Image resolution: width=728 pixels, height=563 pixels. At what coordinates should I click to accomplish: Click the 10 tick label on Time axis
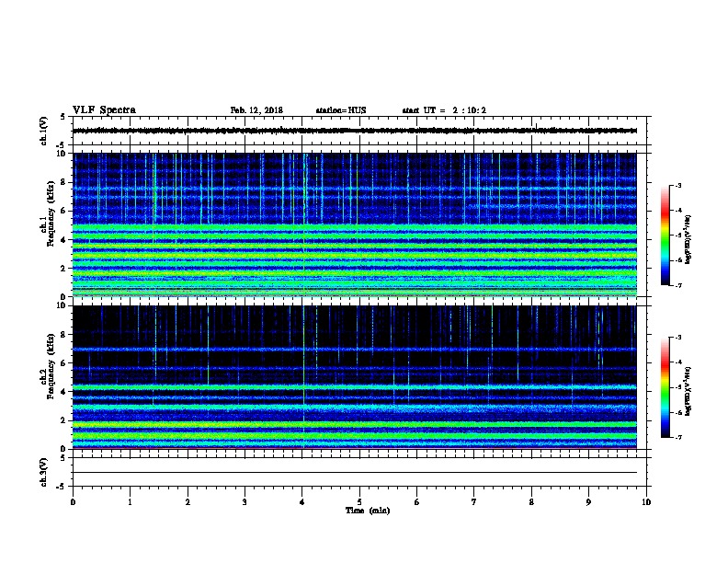[646, 502]
